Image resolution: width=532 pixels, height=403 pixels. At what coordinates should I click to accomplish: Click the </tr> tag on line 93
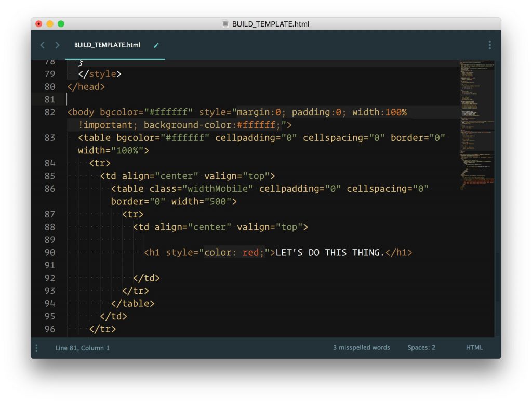tap(136, 291)
